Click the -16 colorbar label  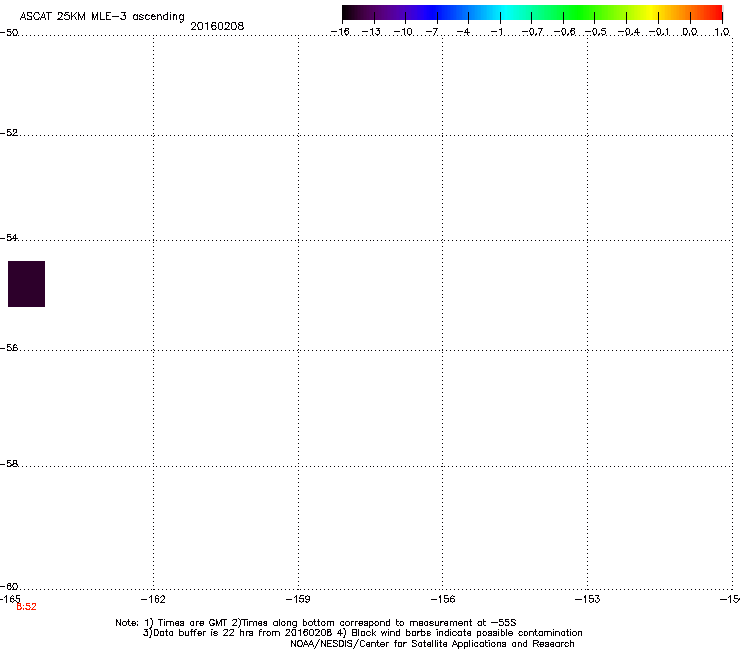click(340, 32)
